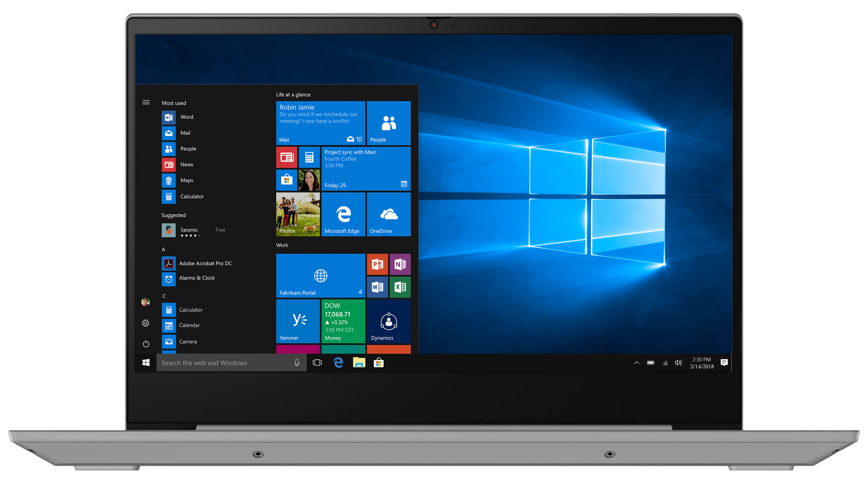This screenshot has height=481, width=868.
Task: Select 'Work' tile group header
Action: pyautogui.click(x=282, y=245)
